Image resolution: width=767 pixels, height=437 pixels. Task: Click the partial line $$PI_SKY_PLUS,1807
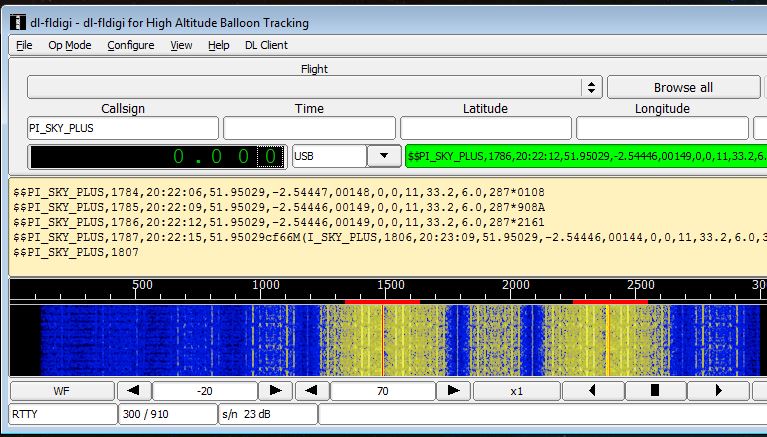pyautogui.click(x=76, y=253)
